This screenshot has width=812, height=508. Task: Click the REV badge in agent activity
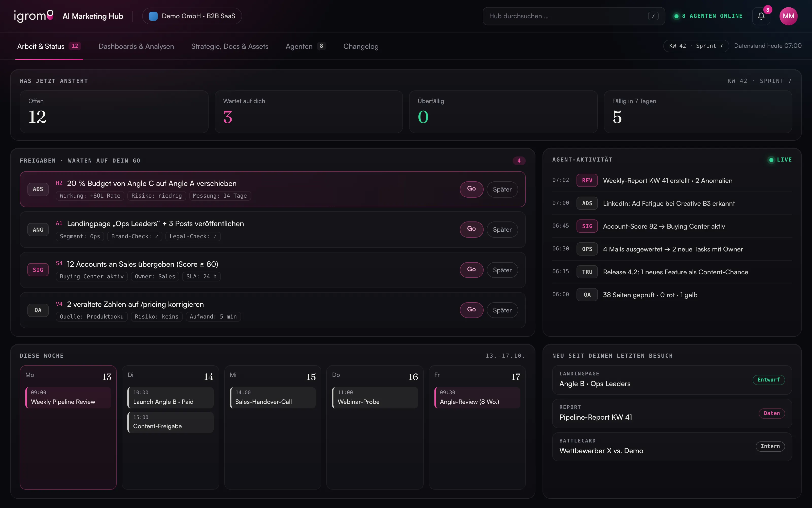(x=587, y=180)
